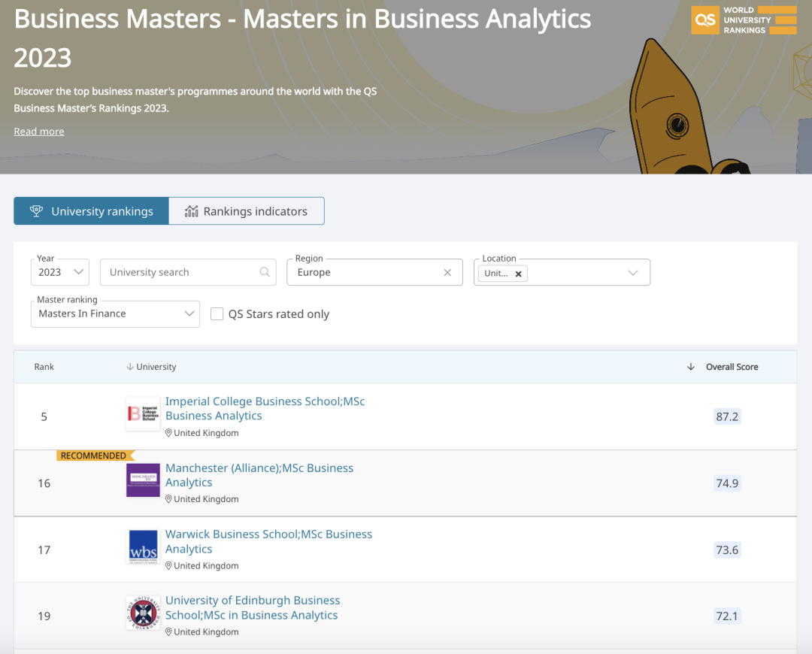Switch to the Rankings indicators tab
812x654 pixels.
(247, 210)
